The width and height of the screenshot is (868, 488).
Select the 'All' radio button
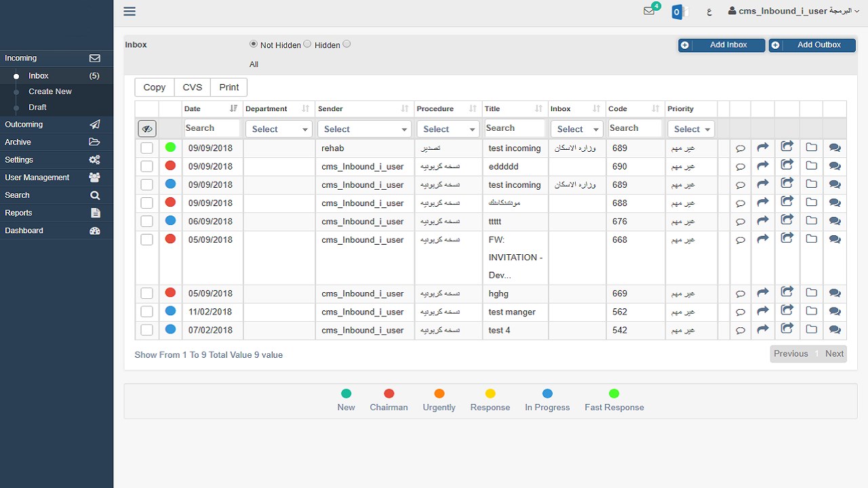coord(347,44)
